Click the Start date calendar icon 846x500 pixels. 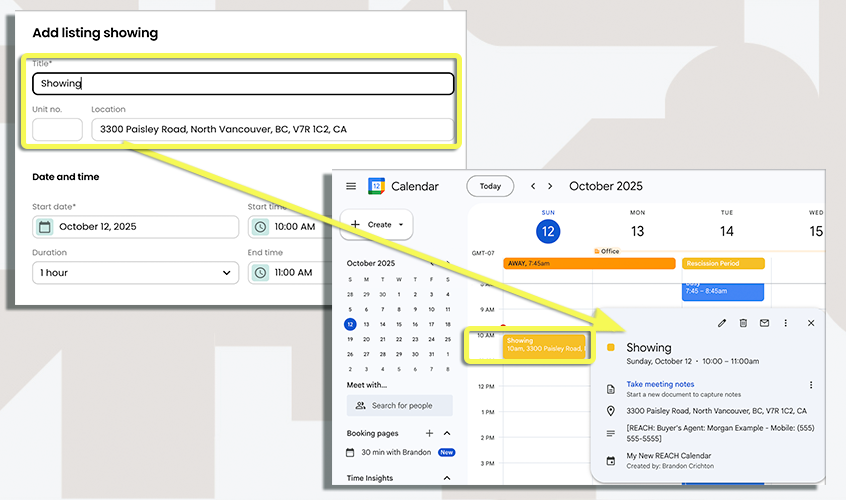(45, 227)
